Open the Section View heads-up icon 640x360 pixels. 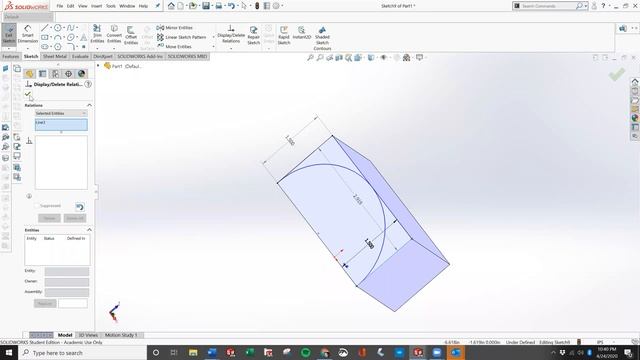point(339,58)
